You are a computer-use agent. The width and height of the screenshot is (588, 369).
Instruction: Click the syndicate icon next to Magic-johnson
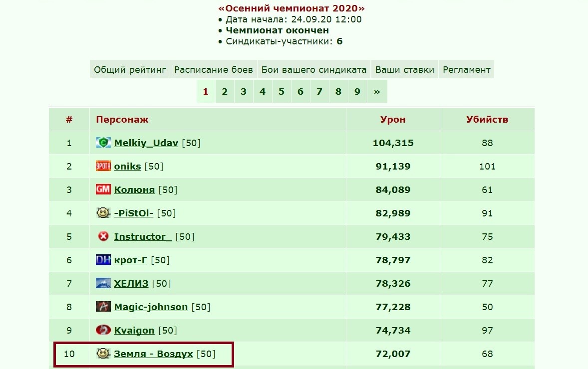103,307
